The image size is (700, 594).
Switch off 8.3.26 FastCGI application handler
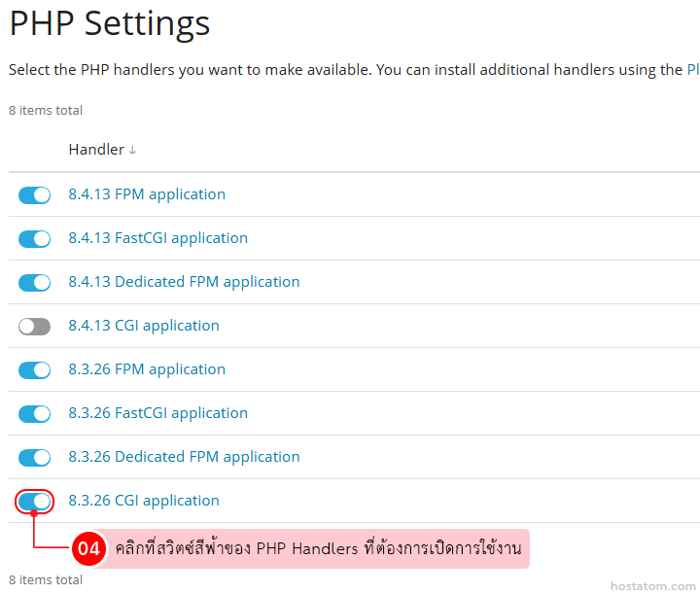pyautogui.click(x=34, y=414)
